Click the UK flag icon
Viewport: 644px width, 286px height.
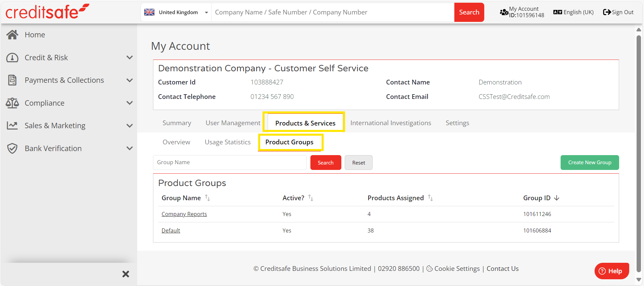pyautogui.click(x=149, y=12)
